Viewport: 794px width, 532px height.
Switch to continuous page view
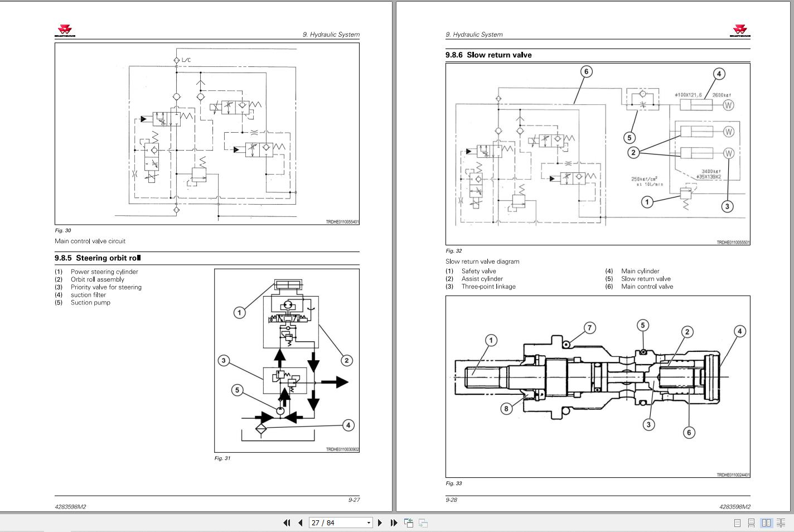pyautogui.click(x=751, y=523)
